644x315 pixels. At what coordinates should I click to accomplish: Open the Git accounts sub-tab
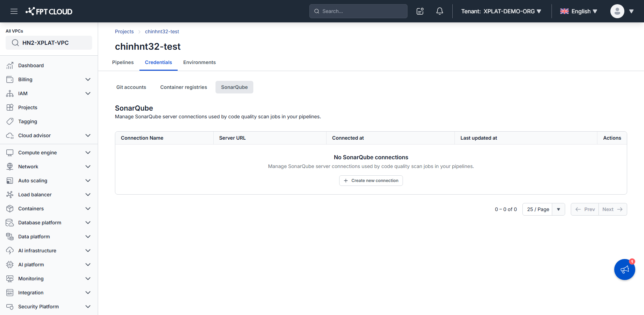(131, 87)
